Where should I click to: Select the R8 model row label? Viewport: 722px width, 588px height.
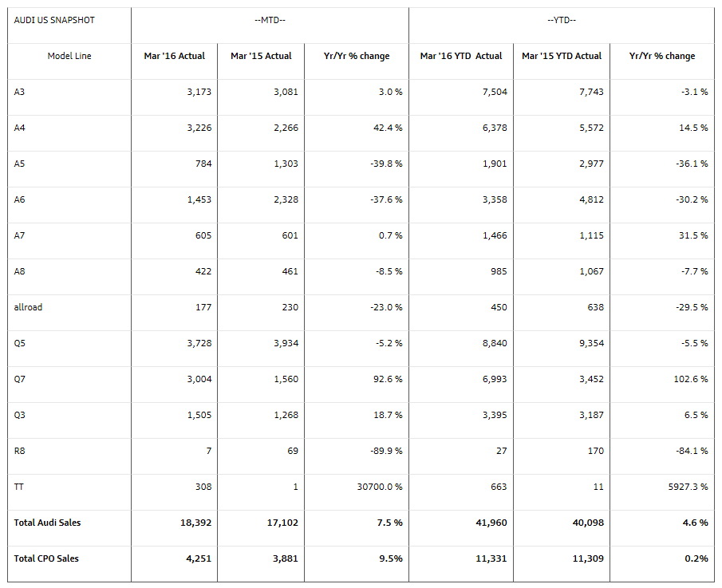pos(20,451)
